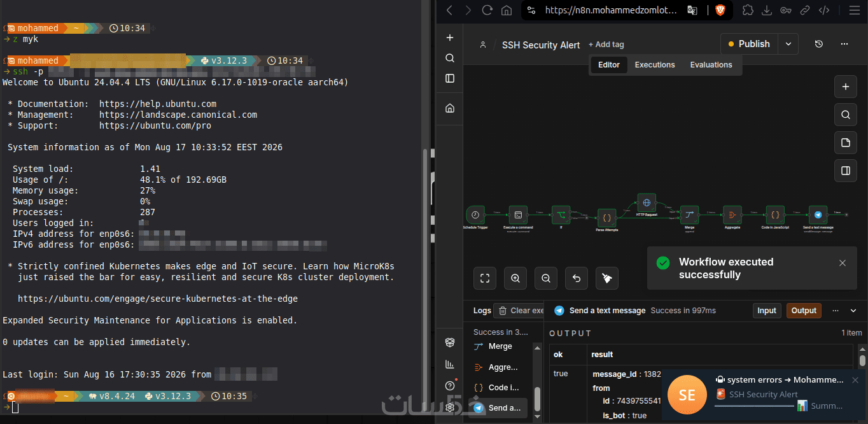Show Input data for the node
Screen dimensions: 868x424
coord(767,311)
